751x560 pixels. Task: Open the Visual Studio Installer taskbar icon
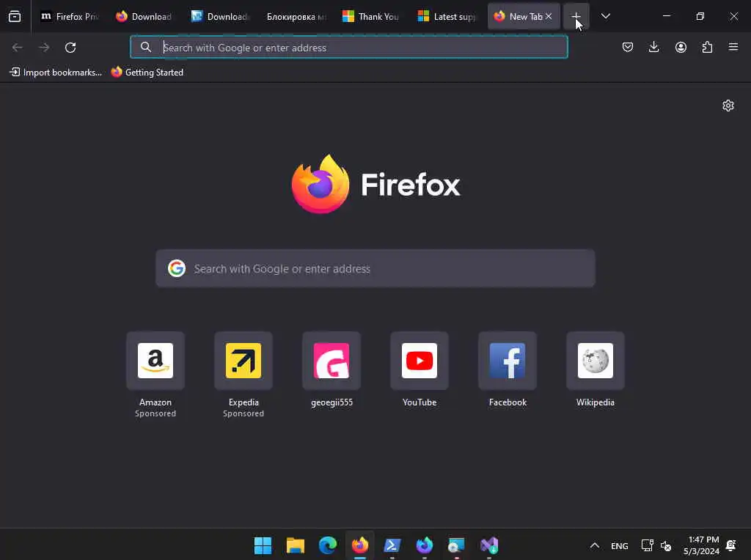tap(489, 545)
